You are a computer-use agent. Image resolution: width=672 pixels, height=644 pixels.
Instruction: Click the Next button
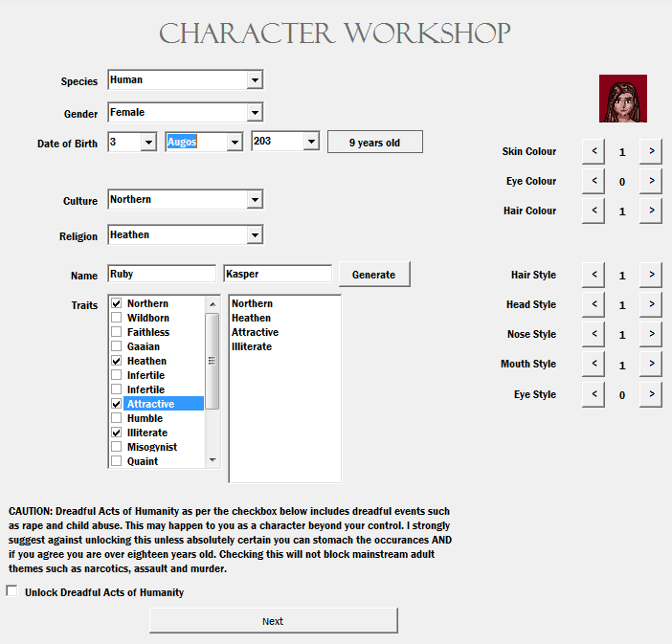click(x=274, y=620)
